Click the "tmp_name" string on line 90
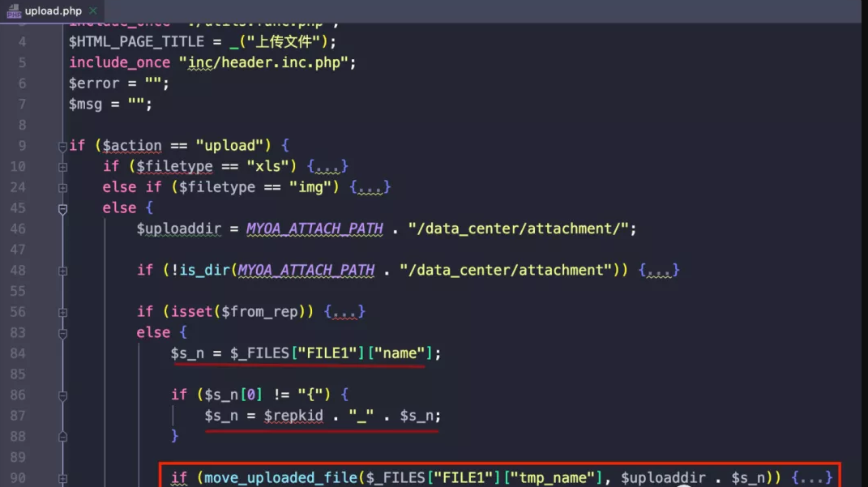The height and width of the screenshot is (487, 868). pyautogui.click(x=553, y=477)
